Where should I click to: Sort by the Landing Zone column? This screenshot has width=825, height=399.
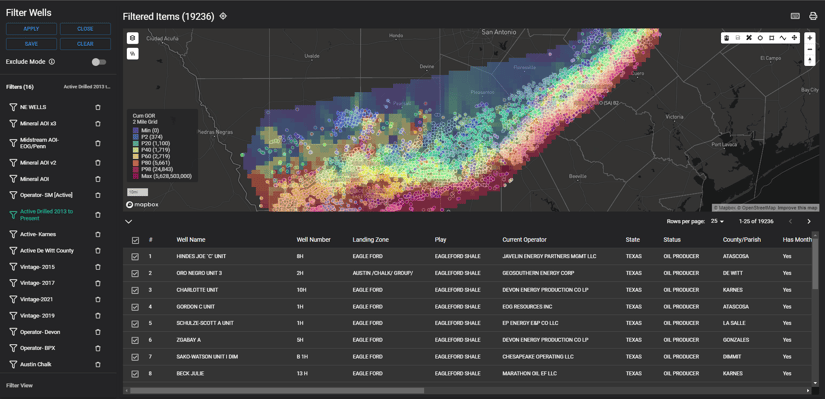tap(370, 240)
